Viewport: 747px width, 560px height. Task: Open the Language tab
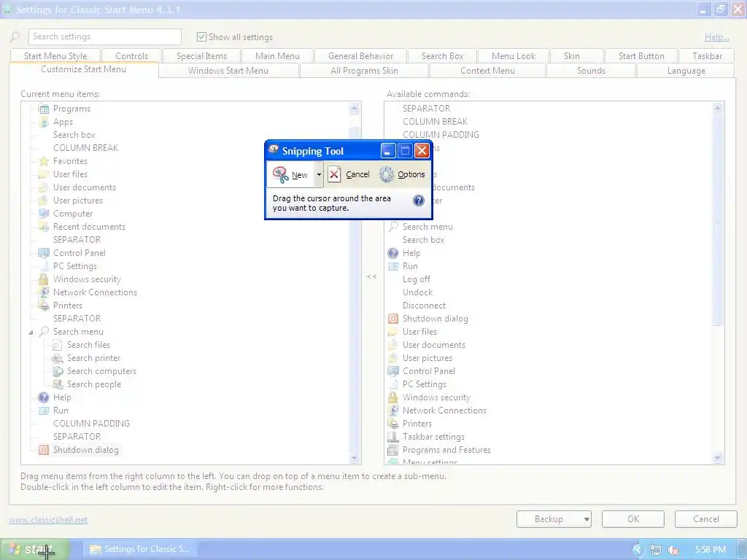(x=686, y=71)
